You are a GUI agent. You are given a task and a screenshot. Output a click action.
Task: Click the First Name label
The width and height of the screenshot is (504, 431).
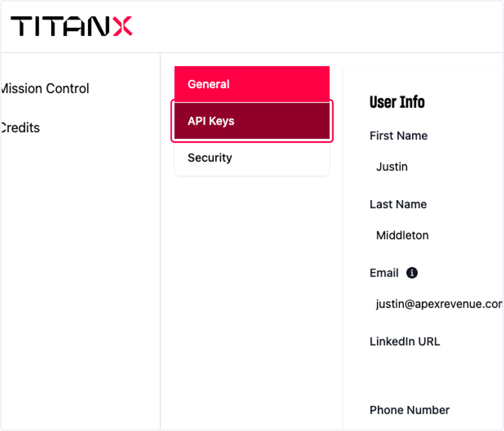[399, 136]
